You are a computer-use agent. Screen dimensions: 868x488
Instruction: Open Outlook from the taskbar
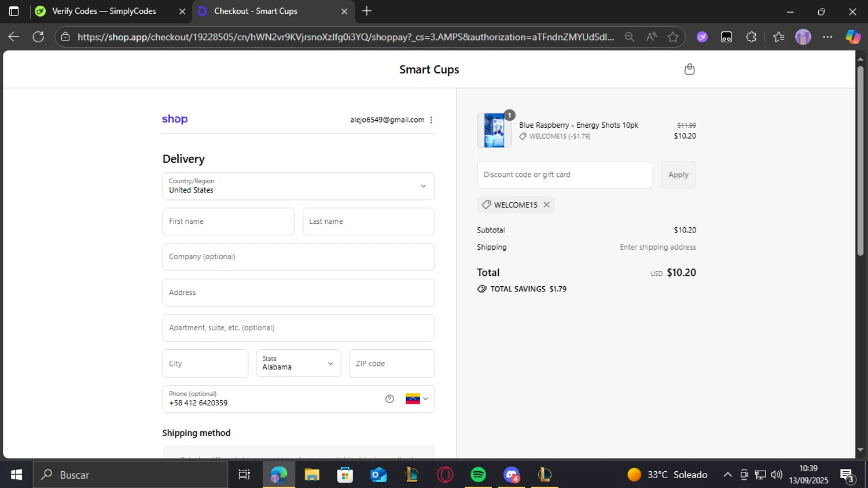(378, 475)
